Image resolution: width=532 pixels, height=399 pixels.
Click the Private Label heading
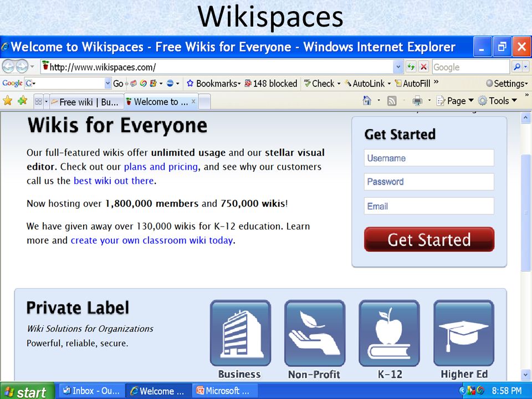pyautogui.click(x=78, y=308)
